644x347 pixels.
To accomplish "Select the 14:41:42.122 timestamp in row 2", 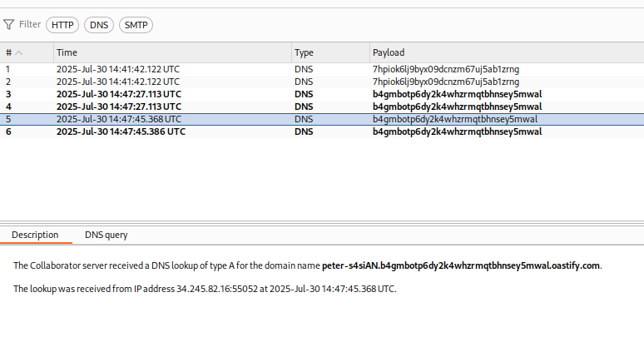I will pyautogui.click(x=117, y=82).
